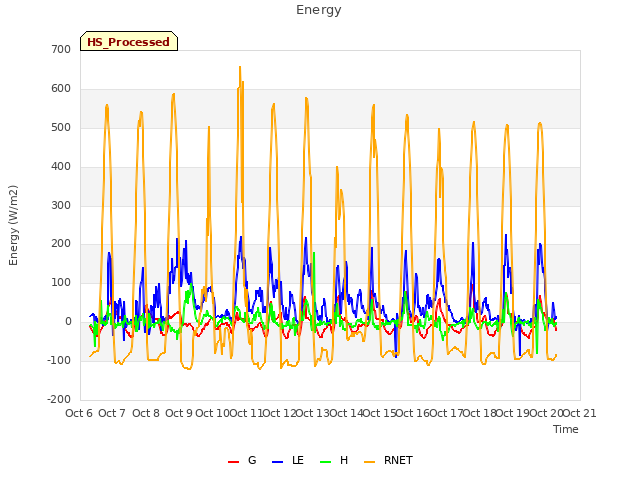Click the HS_Processed label tab

point(129,41)
